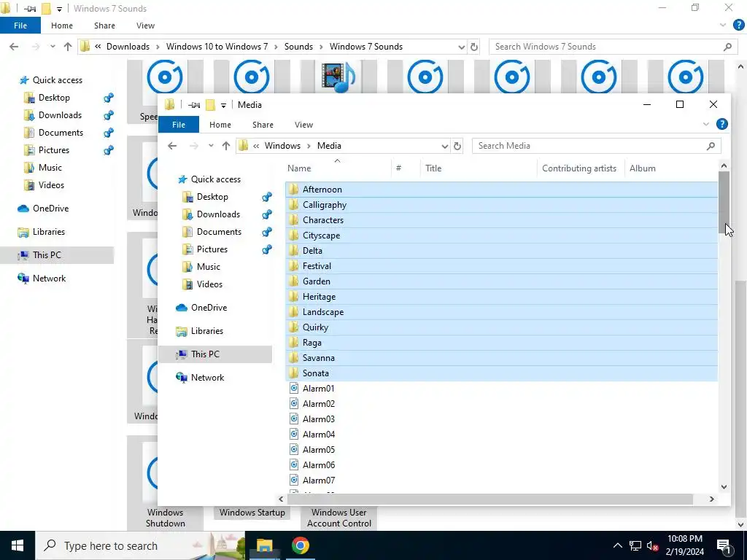Expand the ribbon in Media window
Viewport: 747px width, 560px height.
[705, 124]
